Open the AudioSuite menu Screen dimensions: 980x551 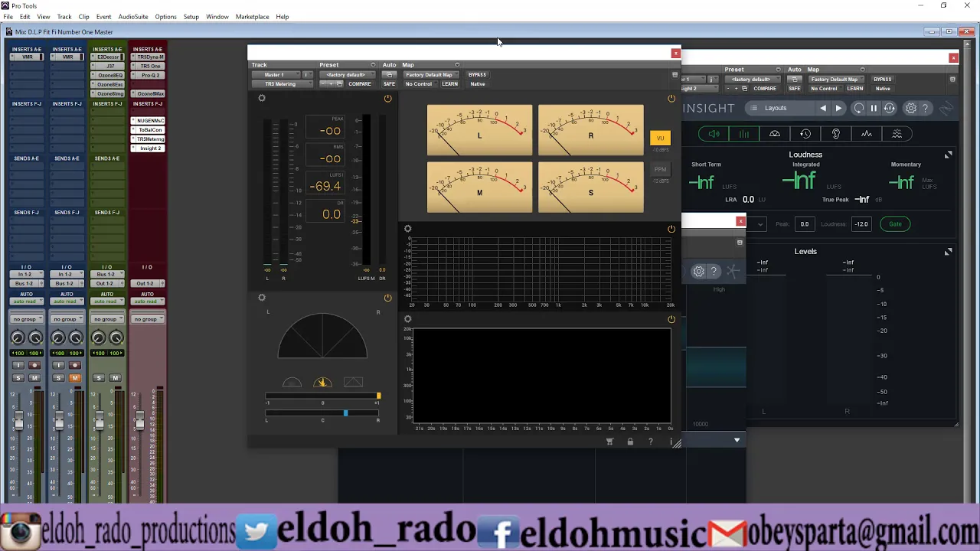point(133,17)
